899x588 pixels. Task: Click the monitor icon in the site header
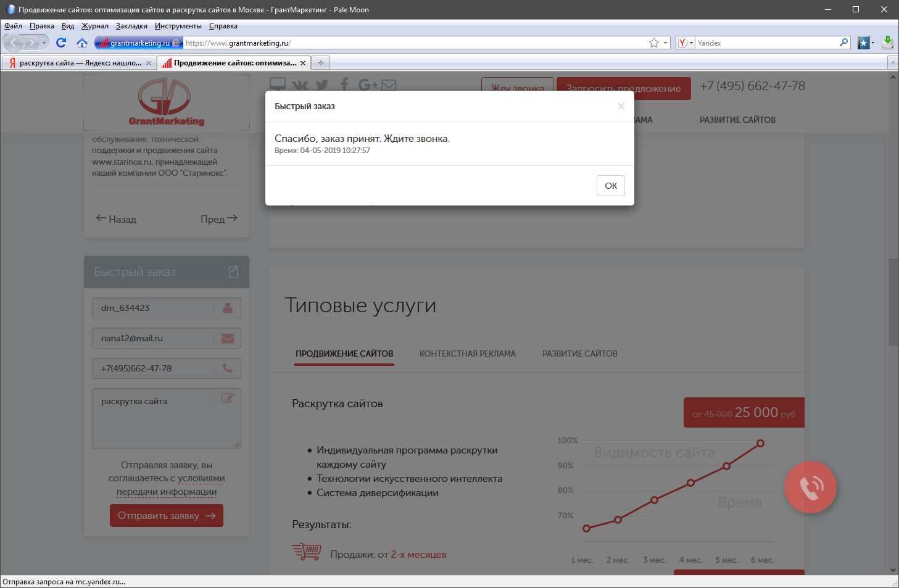pyautogui.click(x=278, y=85)
